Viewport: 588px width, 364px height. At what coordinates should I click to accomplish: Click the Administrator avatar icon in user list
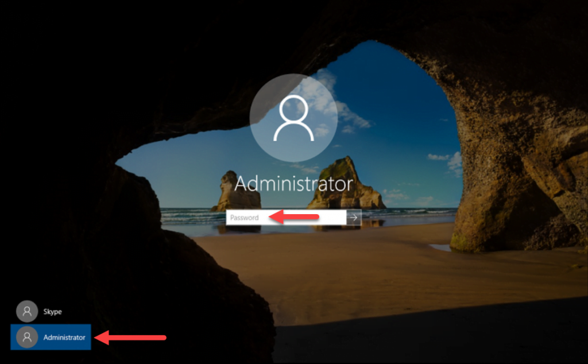tap(27, 337)
